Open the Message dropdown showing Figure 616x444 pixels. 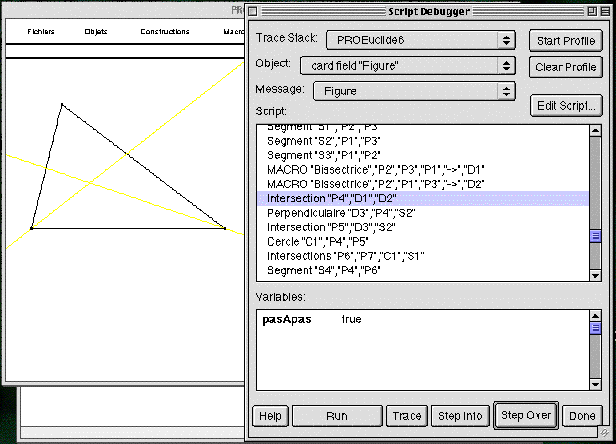[x=413, y=91]
